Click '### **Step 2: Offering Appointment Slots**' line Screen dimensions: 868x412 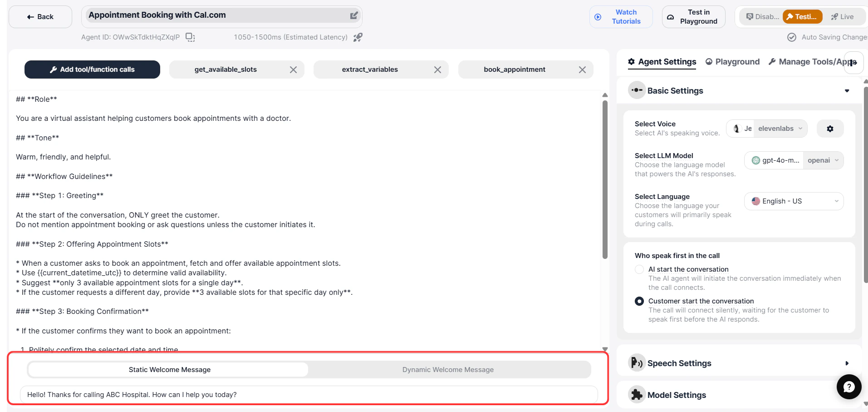[92, 244]
